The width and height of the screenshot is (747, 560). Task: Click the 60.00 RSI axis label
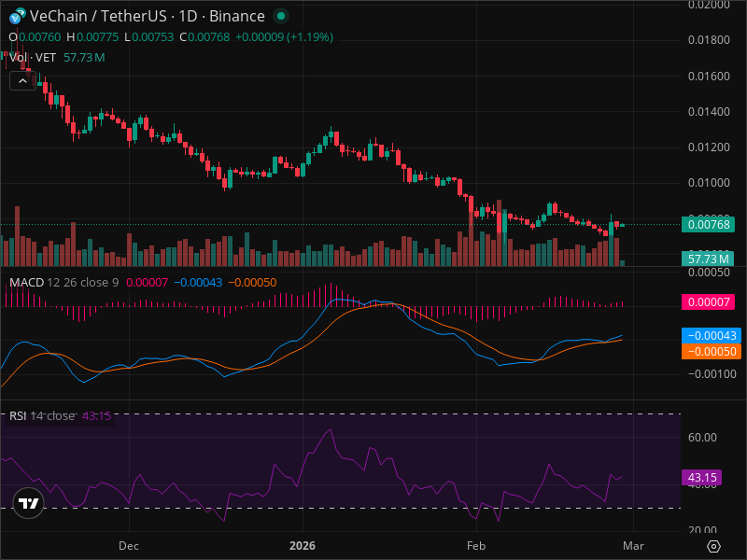point(702,438)
